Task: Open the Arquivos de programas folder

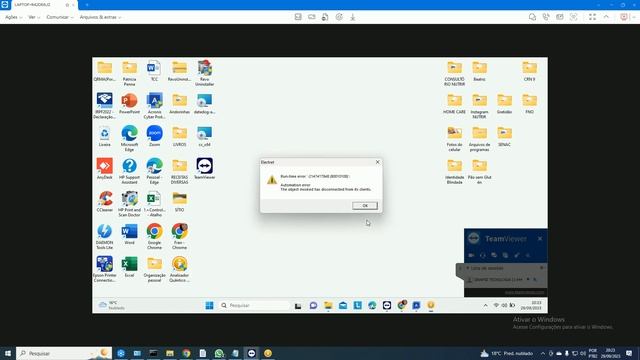Action: [479, 138]
